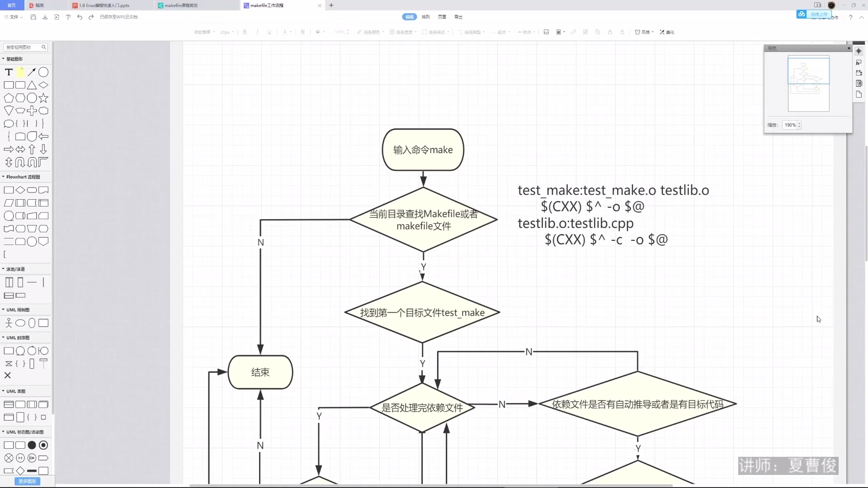Click the download icon in the top toolbar

[x=45, y=17]
